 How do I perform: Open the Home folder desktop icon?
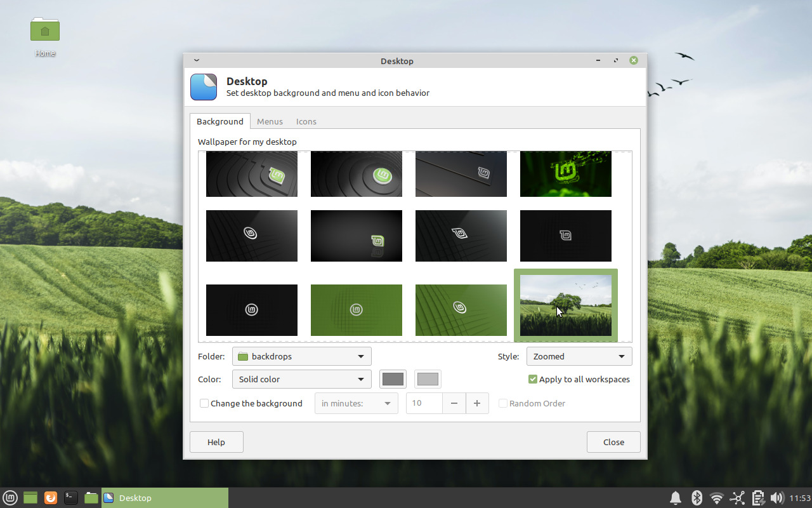[45, 37]
